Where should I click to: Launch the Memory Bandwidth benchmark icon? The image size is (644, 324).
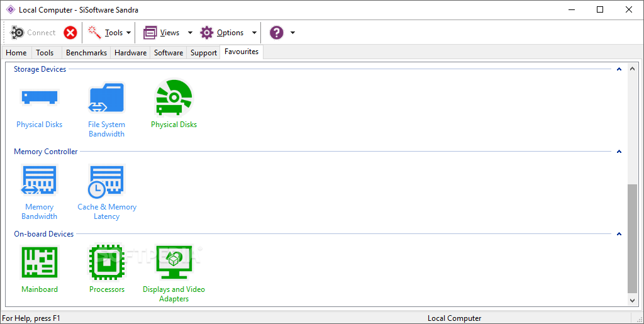pos(39,180)
